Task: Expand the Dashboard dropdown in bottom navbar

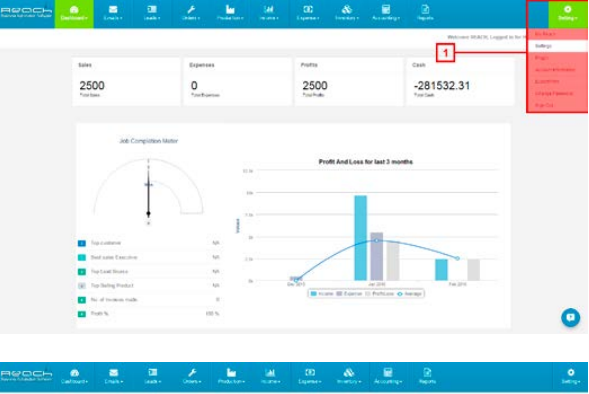Action: (74, 376)
